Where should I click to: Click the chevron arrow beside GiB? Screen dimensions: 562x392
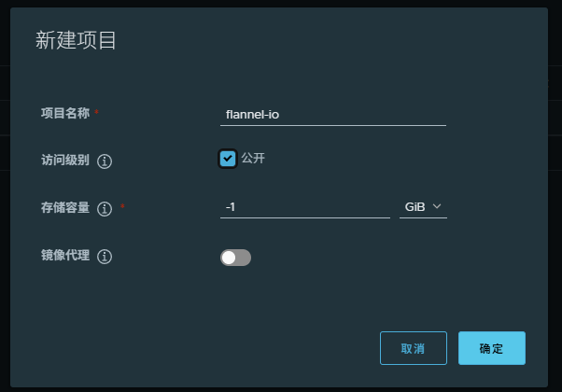(x=437, y=206)
